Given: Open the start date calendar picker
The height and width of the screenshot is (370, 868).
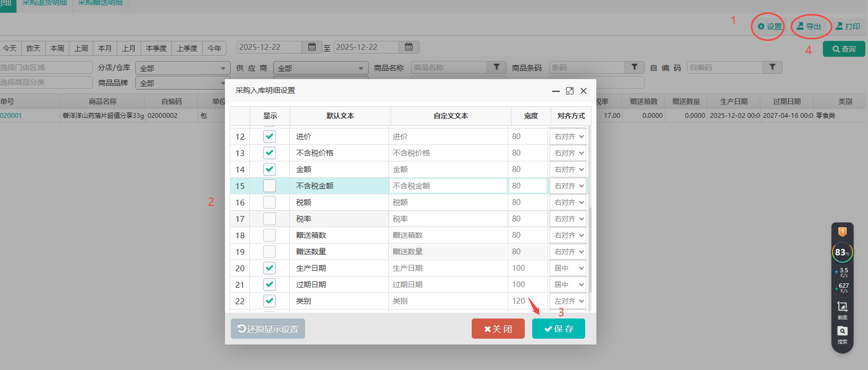Looking at the screenshot, I should coord(312,47).
